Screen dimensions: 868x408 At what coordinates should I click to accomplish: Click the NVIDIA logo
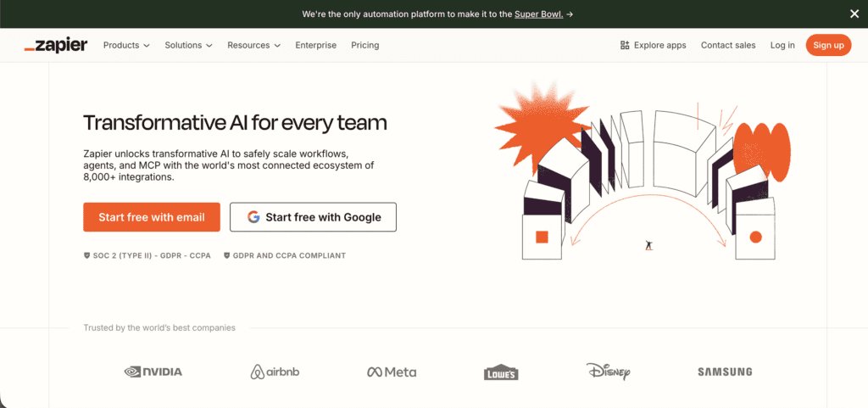tap(153, 372)
